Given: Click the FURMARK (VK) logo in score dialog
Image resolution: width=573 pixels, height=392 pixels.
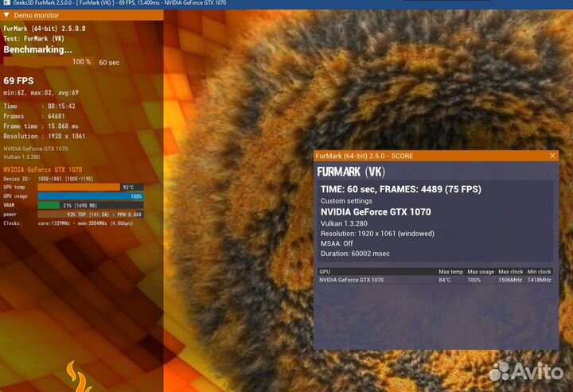Looking at the screenshot, I should click(351, 172).
